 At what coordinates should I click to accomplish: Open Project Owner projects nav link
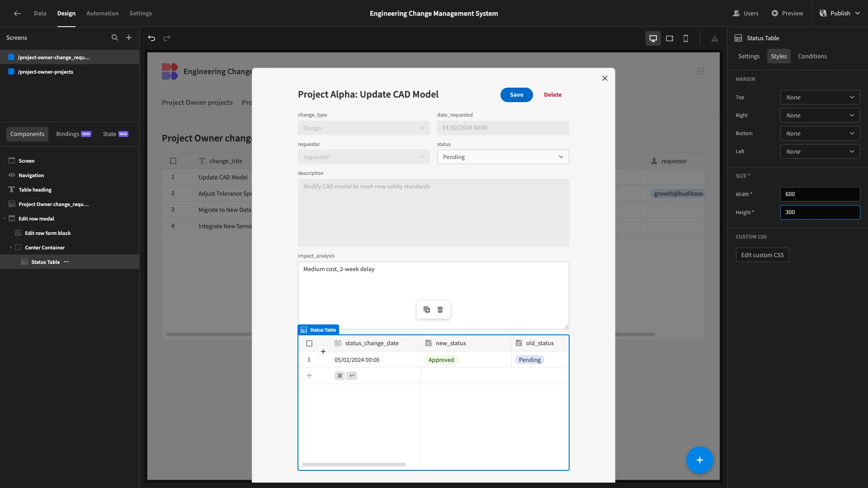(x=197, y=103)
